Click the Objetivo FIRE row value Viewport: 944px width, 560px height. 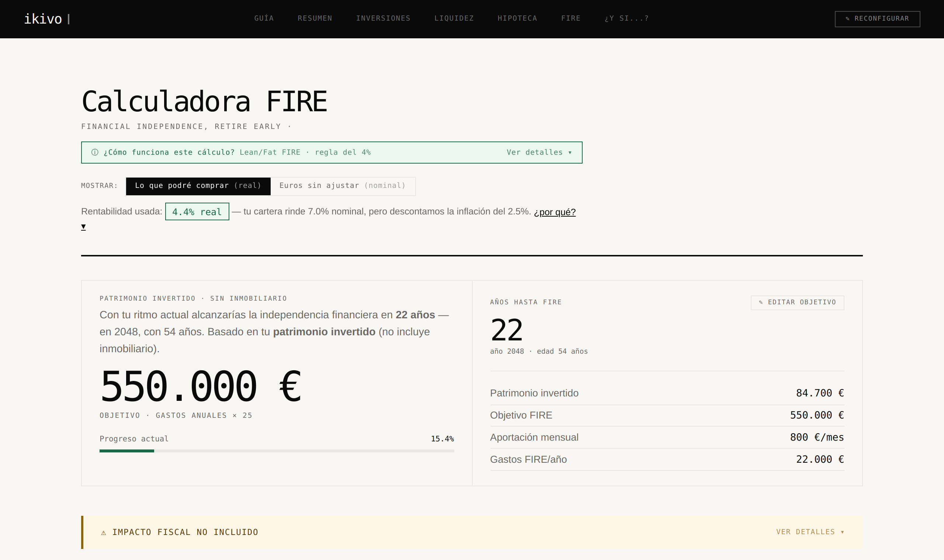point(817,415)
